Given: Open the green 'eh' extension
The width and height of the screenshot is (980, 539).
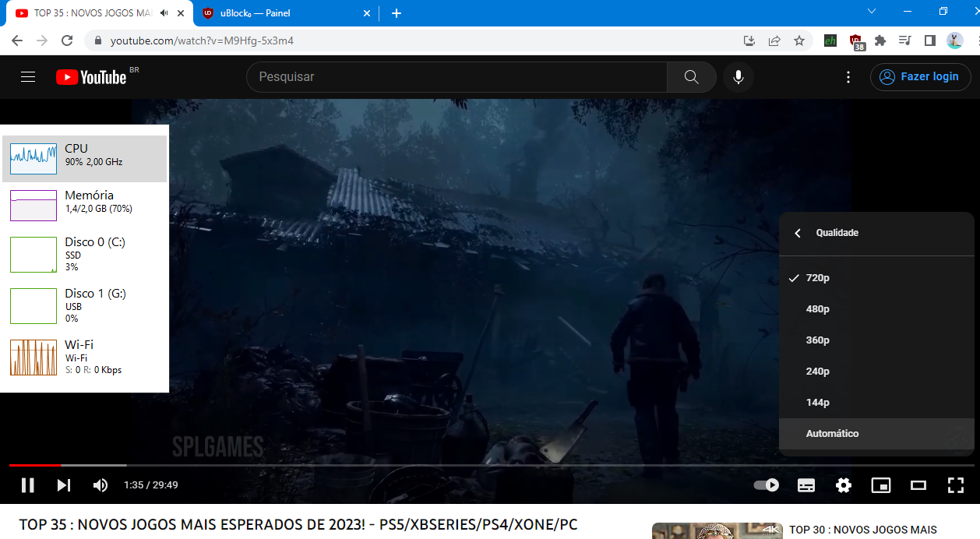Looking at the screenshot, I should [830, 41].
